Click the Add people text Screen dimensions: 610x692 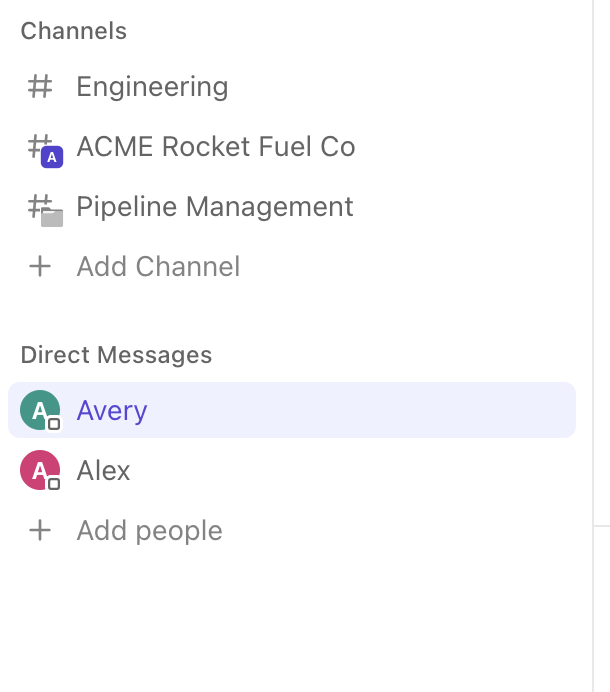click(150, 530)
